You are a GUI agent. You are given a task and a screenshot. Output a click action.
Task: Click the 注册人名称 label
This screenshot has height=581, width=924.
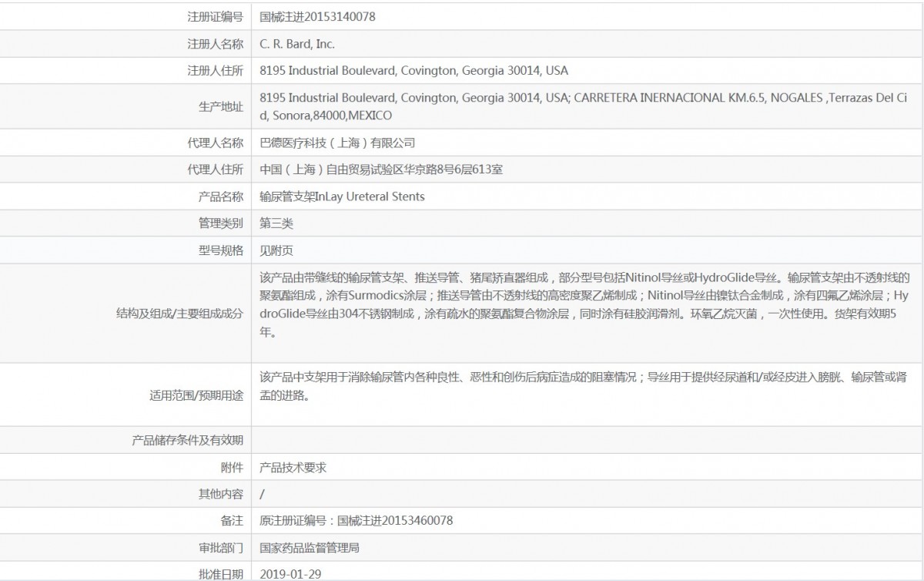tap(215, 44)
